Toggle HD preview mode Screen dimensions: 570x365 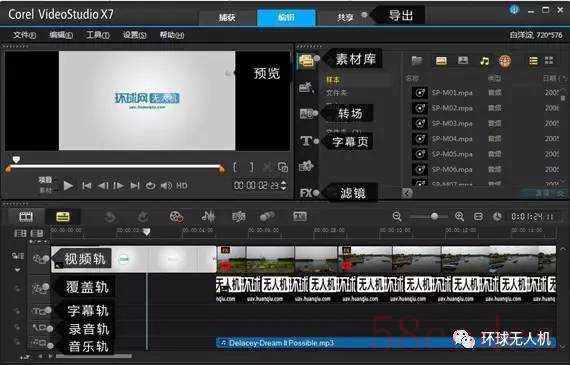[182, 186]
